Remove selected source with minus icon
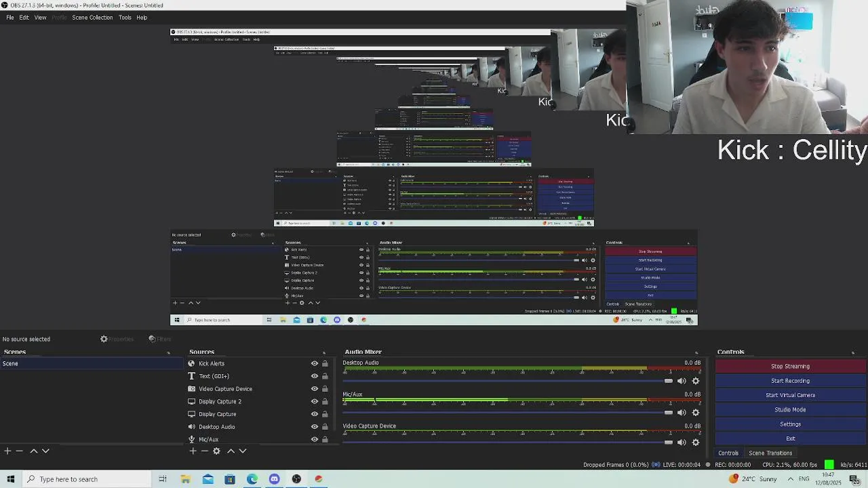The height and width of the screenshot is (488, 868). pyautogui.click(x=204, y=451)
